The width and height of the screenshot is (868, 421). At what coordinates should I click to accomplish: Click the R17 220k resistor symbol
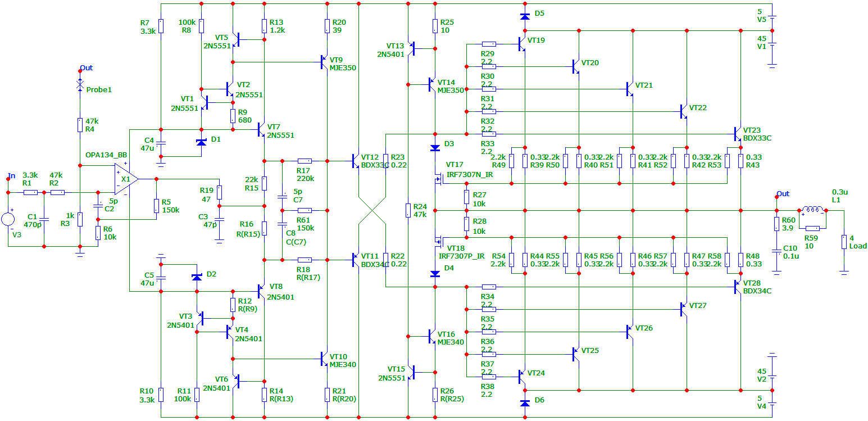(x=305, y=161)
